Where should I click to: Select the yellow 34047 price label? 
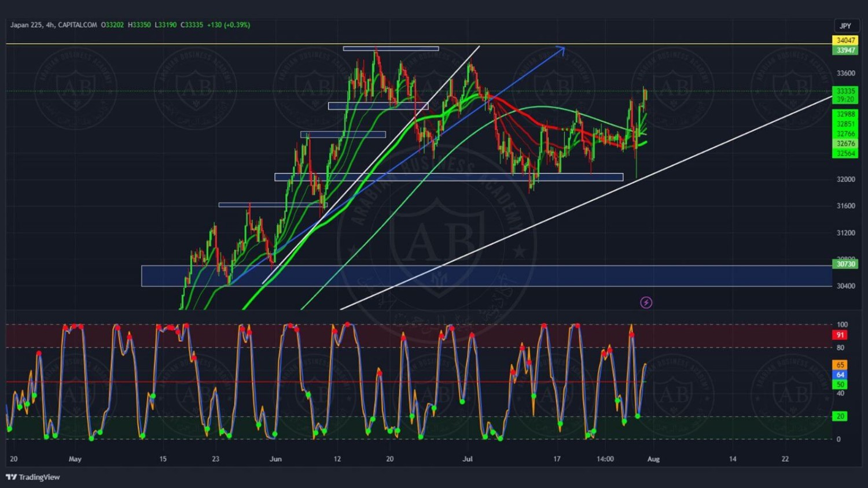click(x=845, y=40)
